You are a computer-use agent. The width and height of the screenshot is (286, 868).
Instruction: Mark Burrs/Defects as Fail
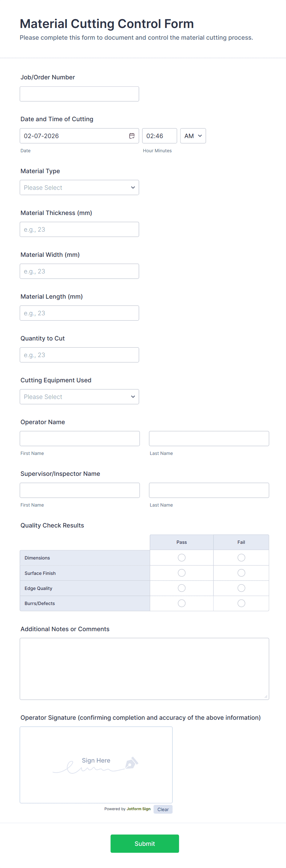[x=241, y=603]
